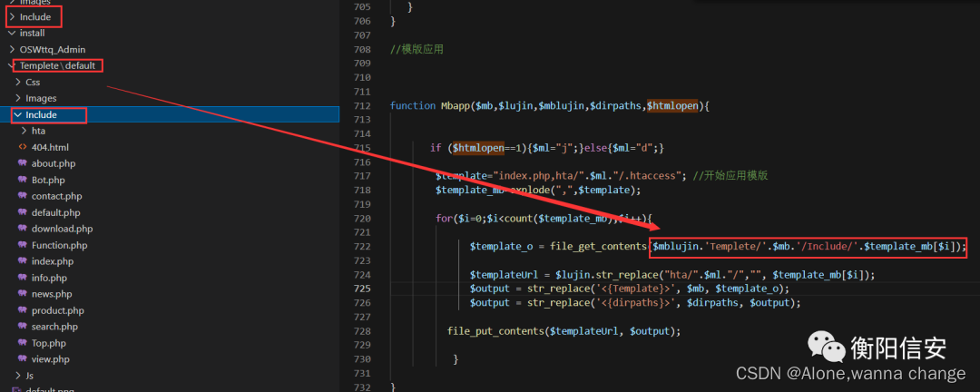Place cursor on function Mbapp declaration
The height and width of the screenshot is (392, 980).
coord(549,105)
